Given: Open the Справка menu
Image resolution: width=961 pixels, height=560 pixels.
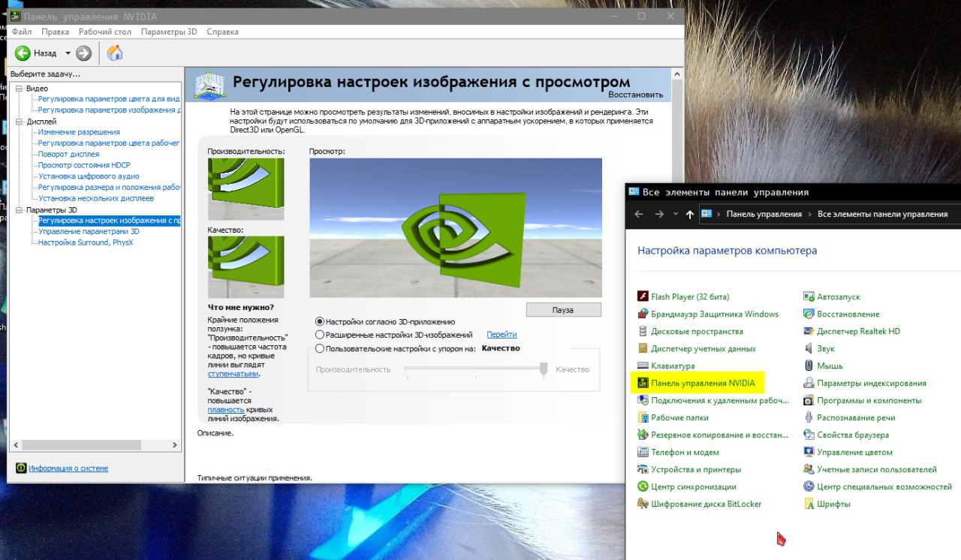Looking at the screenshot, I should pyautogui.click(x=222, y=32).
